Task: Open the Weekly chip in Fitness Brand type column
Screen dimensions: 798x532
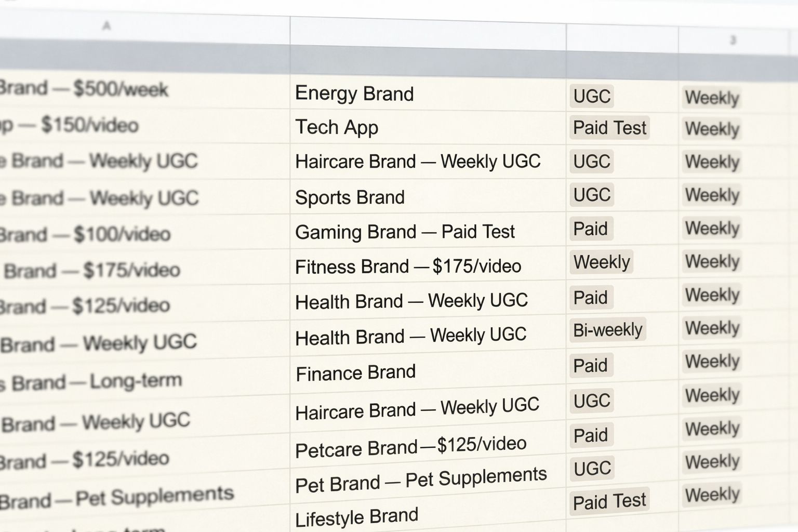Action: [x=602, y=262]
